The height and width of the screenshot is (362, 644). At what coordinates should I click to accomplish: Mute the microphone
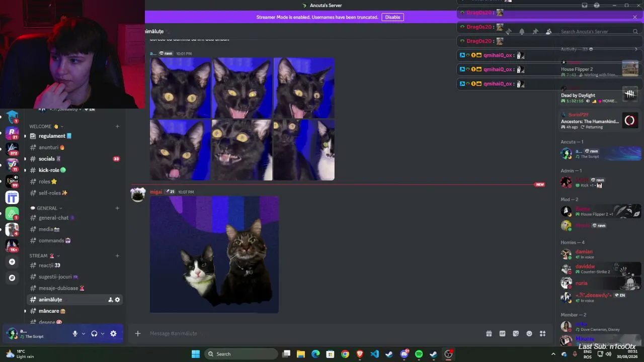pyautogui.click(x=75, y=333)
